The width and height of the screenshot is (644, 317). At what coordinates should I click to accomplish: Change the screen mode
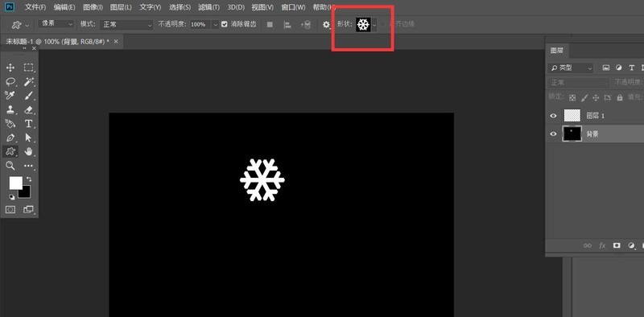[28, 210]
